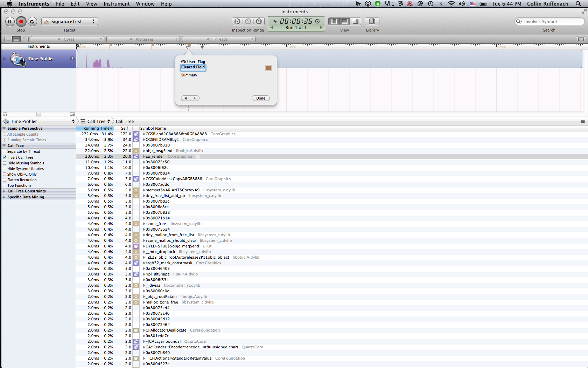This screenshot has width=588, height=368.
Task: Open Call Tree view type dropdown
Action: pos(96,121)
